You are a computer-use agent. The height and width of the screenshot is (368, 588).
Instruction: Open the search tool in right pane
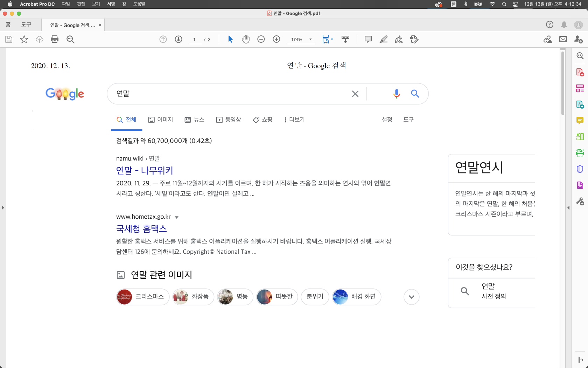580,56
